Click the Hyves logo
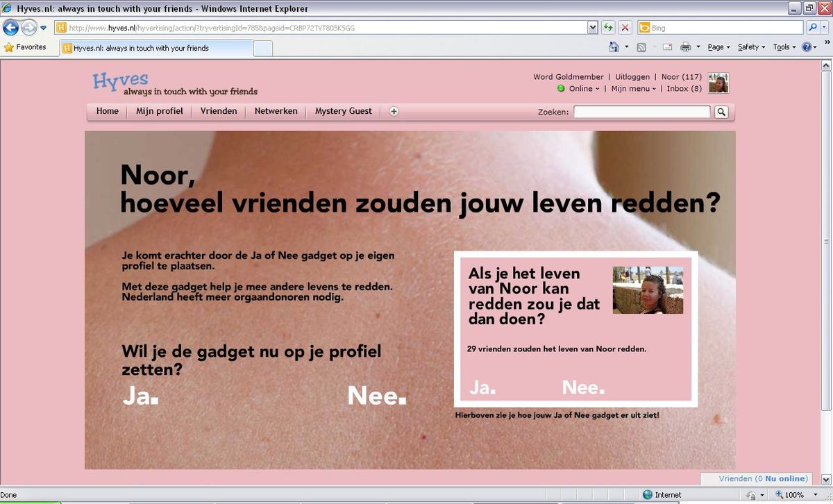Image resolution: width=833 pixels, height=504 pixels. click(120, 81)
